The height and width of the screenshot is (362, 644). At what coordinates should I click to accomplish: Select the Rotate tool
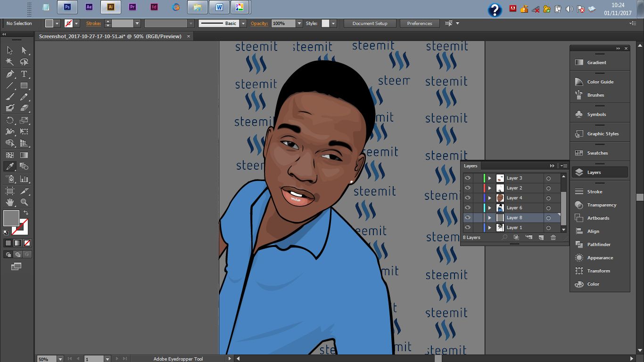click(x=10, y=120)
